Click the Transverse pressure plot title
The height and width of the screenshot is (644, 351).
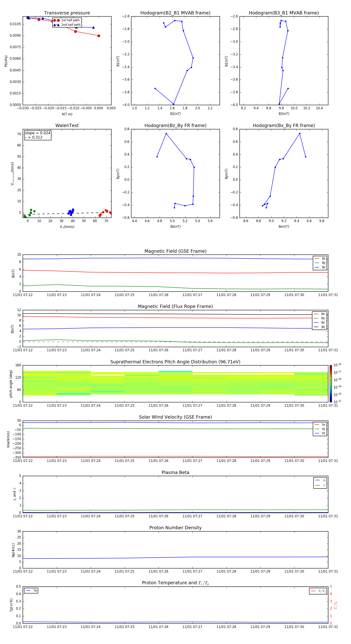click(x=67, y=13)
